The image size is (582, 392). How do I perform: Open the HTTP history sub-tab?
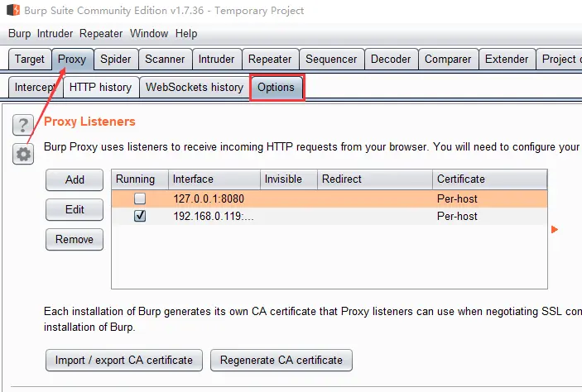pos(100,87)
